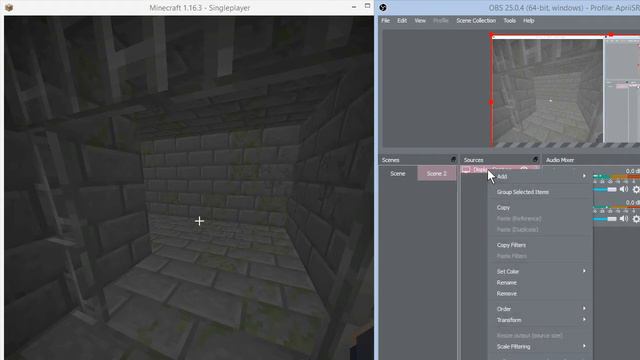The image size is (640, 360).
Task: Expand the Set Color submenu
Action: (540, 271)
